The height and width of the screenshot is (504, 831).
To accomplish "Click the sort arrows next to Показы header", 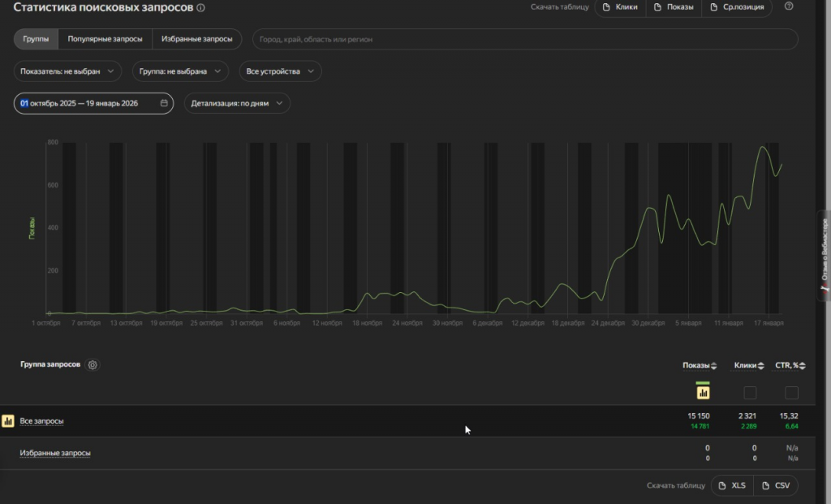I will (x=714, y=366).
